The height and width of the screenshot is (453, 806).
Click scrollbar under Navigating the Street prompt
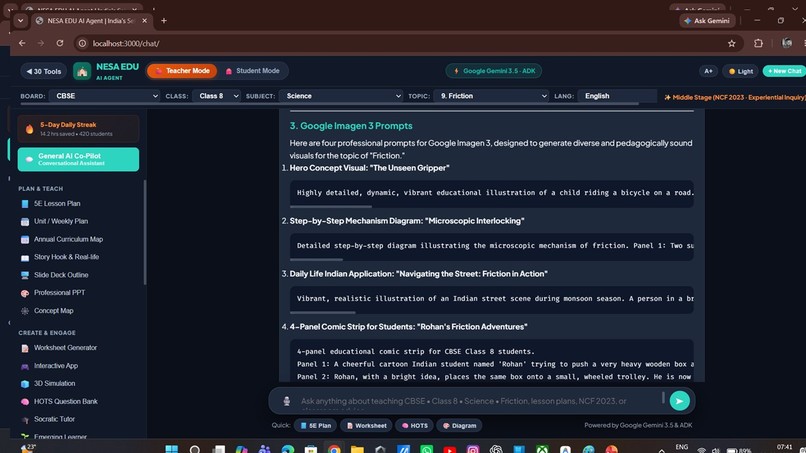[322, 313]
